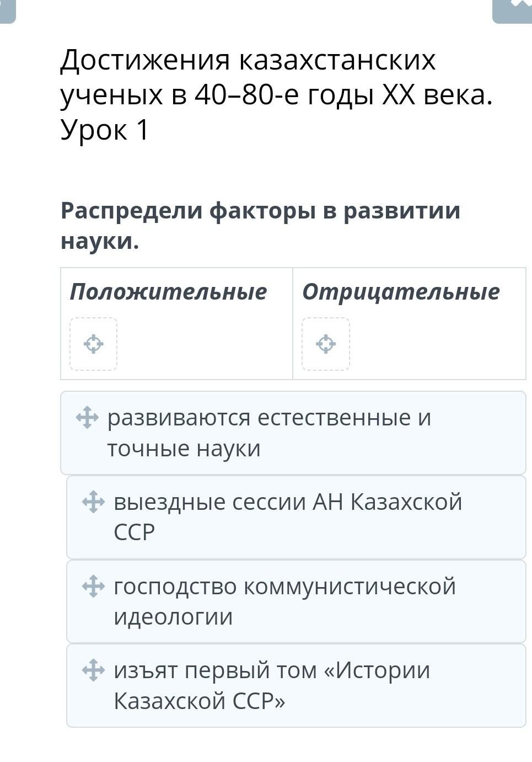Click the drop target under Положительные
The height and width of the screenshot is (762, 532).
pos(93,344)
